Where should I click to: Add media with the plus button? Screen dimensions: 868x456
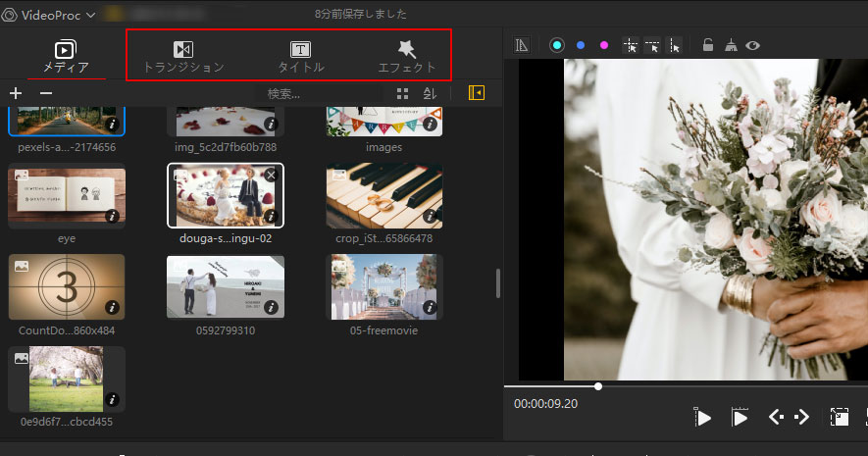coord(16,93)
